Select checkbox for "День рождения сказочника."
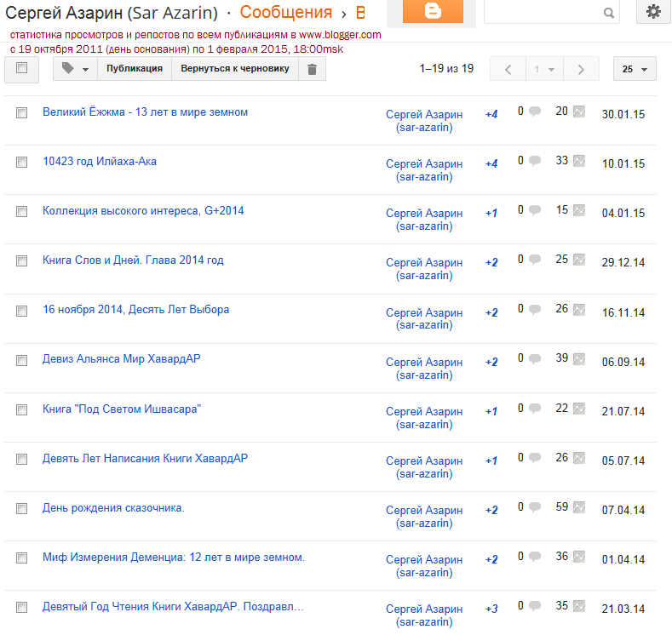This screenshot has width=672, height=635. pyautogui.click(x=22, y=508)
